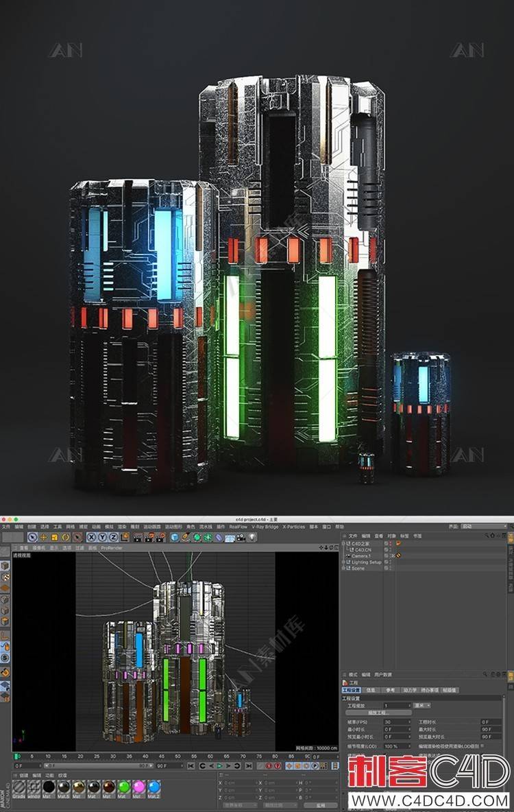This screenshot has height=812, width=514.
Task: Open the ProRender viewport menu
Action: [x=111, y=547]
